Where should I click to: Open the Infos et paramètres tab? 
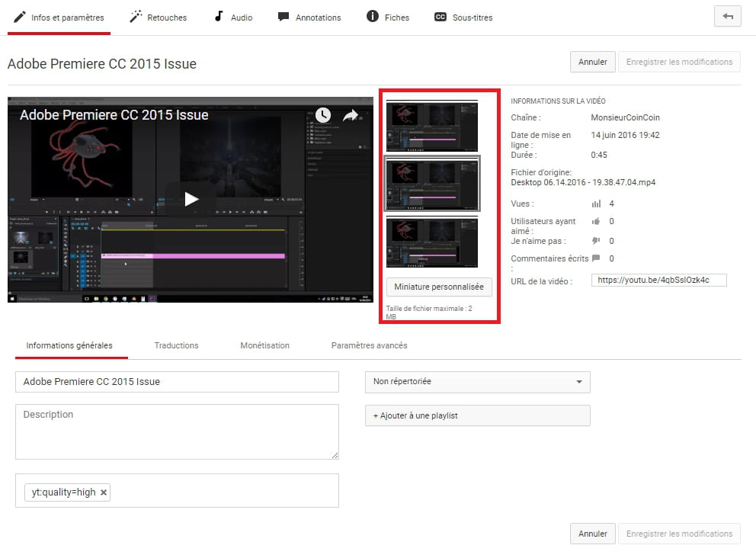click(x=59, y=18)
